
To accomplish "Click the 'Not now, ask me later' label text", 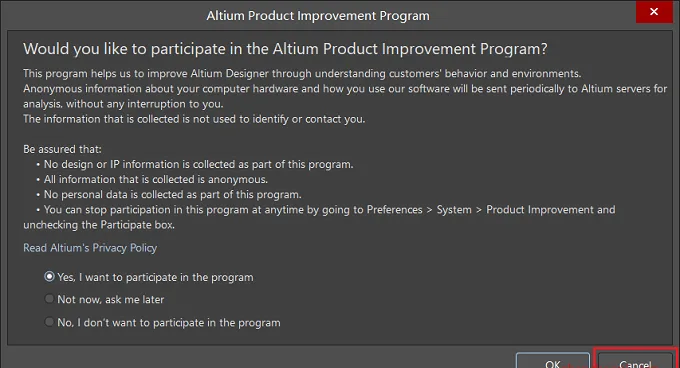I will point(111,300).
